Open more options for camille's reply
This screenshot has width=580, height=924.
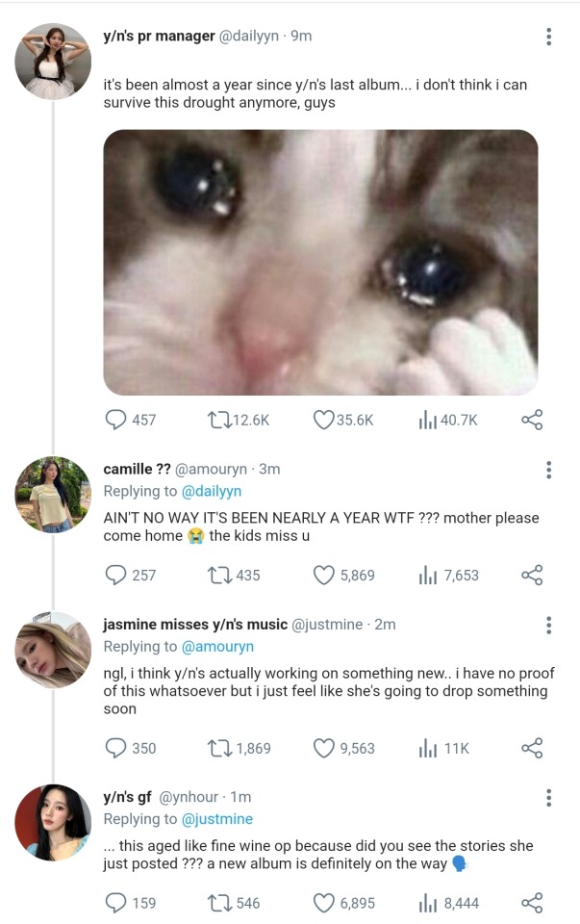[x=548, y=470]
